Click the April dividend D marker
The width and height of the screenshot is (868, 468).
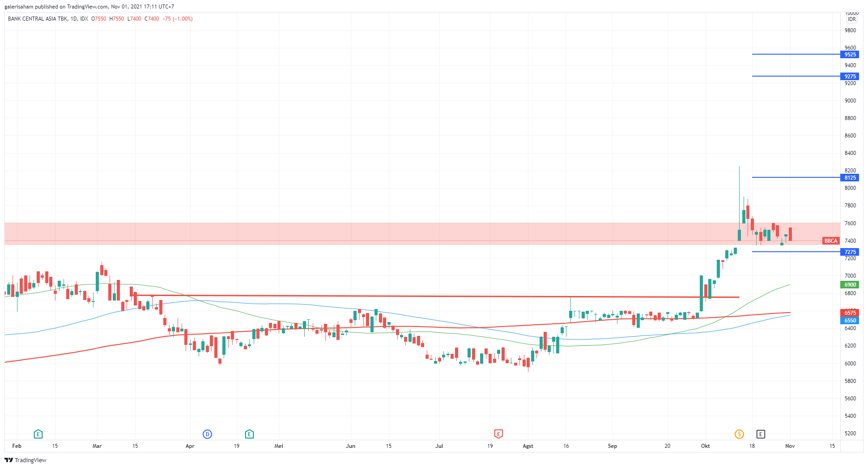pyautogui.click(x=207, y=434)
